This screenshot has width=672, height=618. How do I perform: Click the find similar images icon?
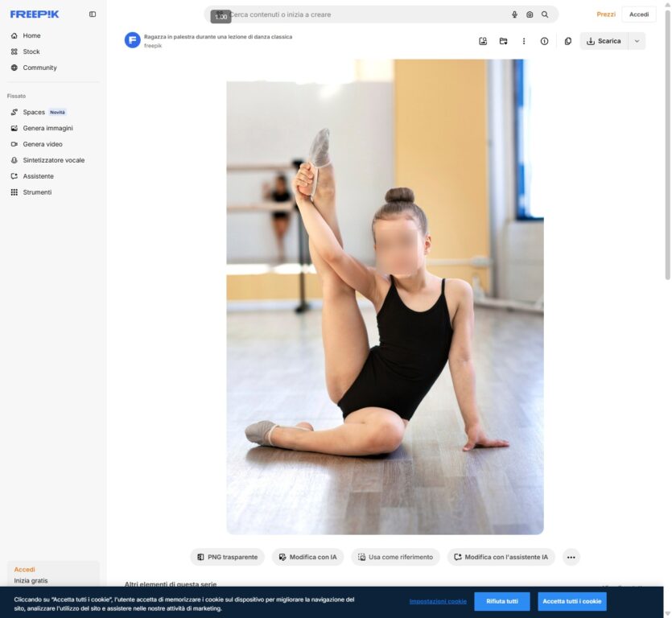(483, 41)
